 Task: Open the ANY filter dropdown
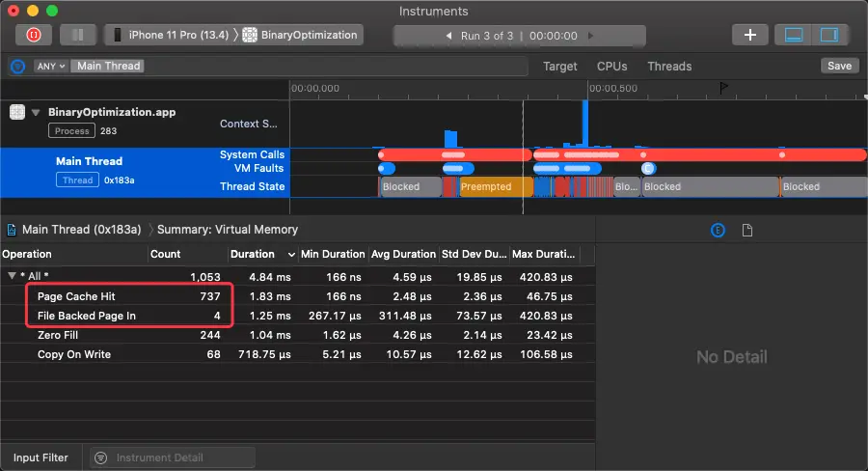click(x=50, y=66)
